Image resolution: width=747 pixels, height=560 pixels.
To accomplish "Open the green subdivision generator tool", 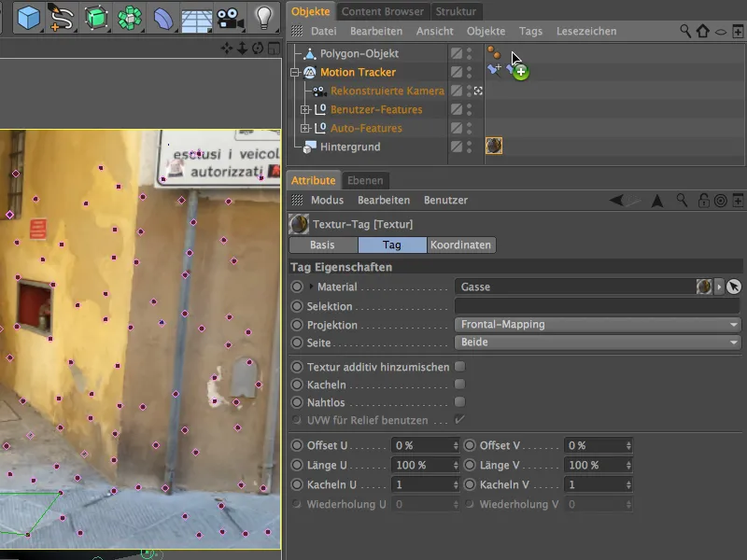I will [x=95, y=18].
